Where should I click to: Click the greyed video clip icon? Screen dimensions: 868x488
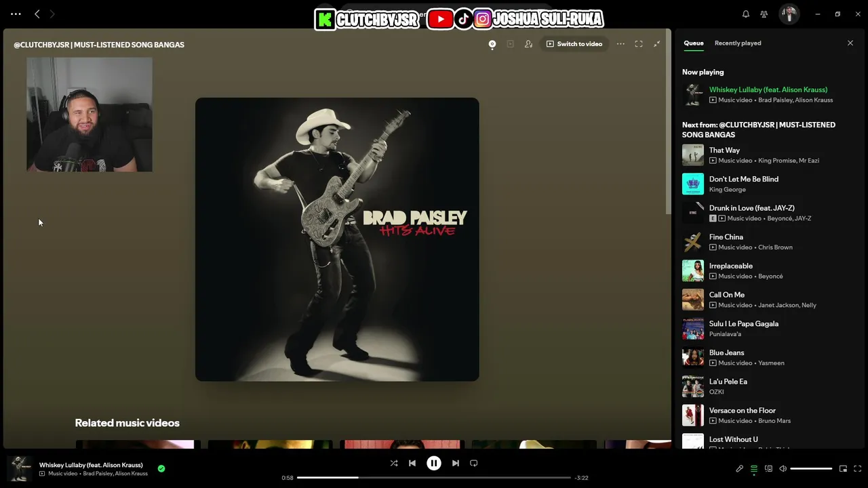pyautogui.click(x=510, y=44)
